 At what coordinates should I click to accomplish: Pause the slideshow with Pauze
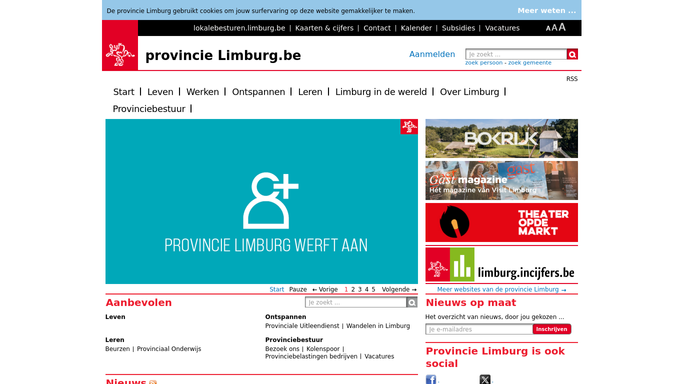pyautogui.click(x=298, y=289)
